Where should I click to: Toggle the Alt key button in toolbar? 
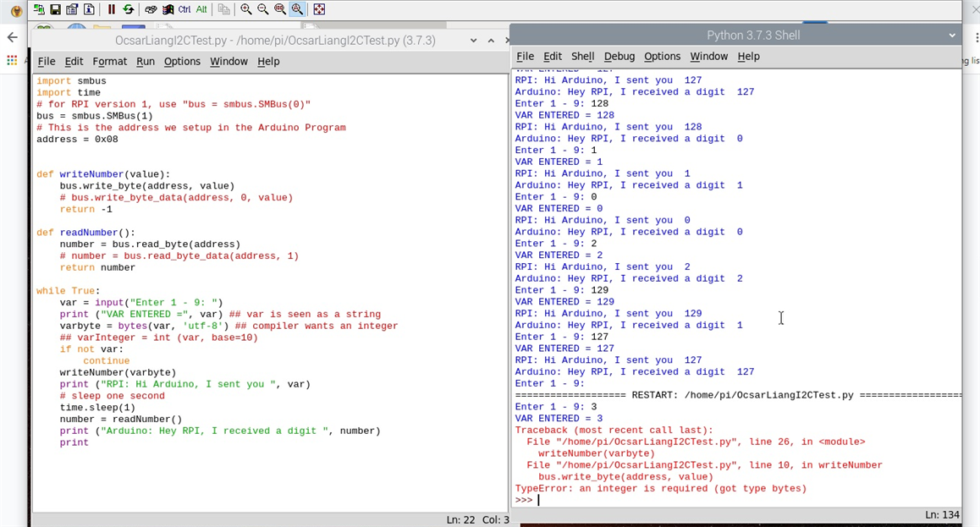(x=201, y=9)
